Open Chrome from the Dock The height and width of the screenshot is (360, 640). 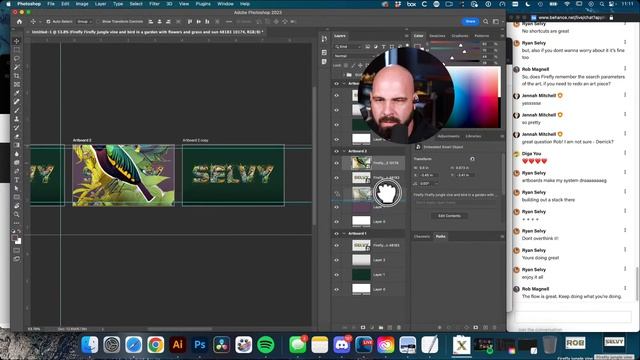click(x=156, y=345)
